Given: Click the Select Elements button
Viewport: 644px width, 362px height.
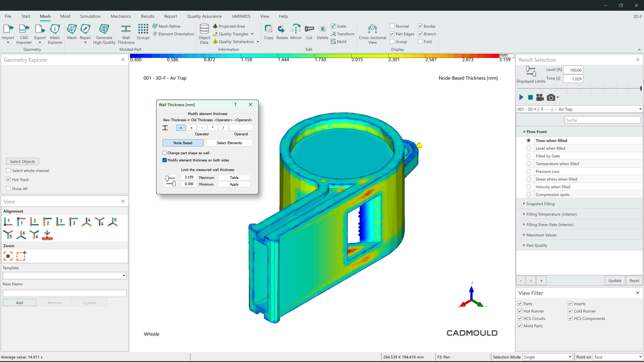Looking at the screenshot, I should (229, 143).
